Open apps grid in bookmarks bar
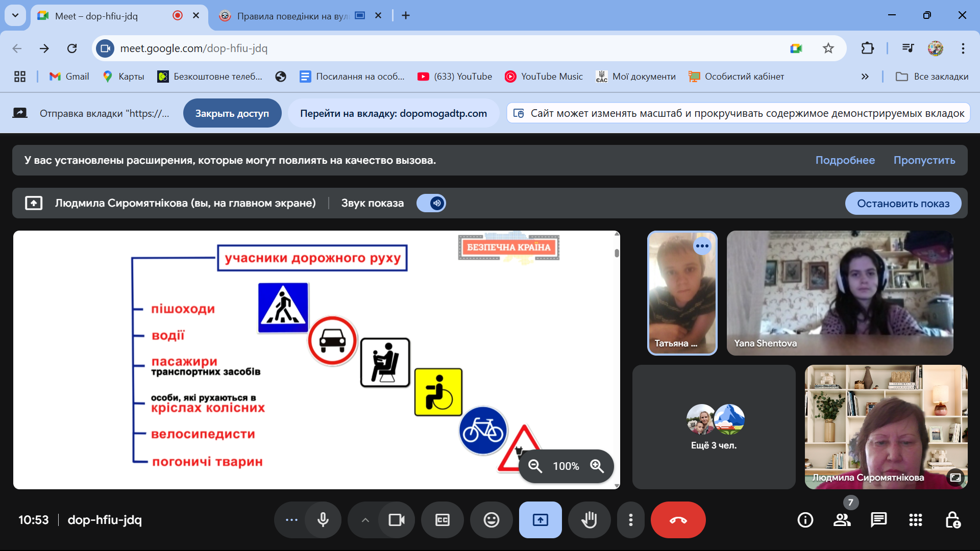This screenshot has width=980, height=551. pos(20,77)
